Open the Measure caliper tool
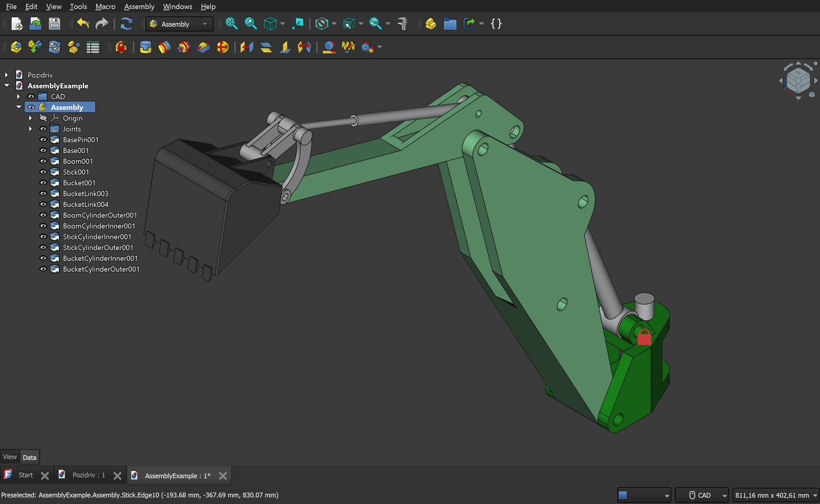This screenshot has height=504, width=820. [403, 24]
